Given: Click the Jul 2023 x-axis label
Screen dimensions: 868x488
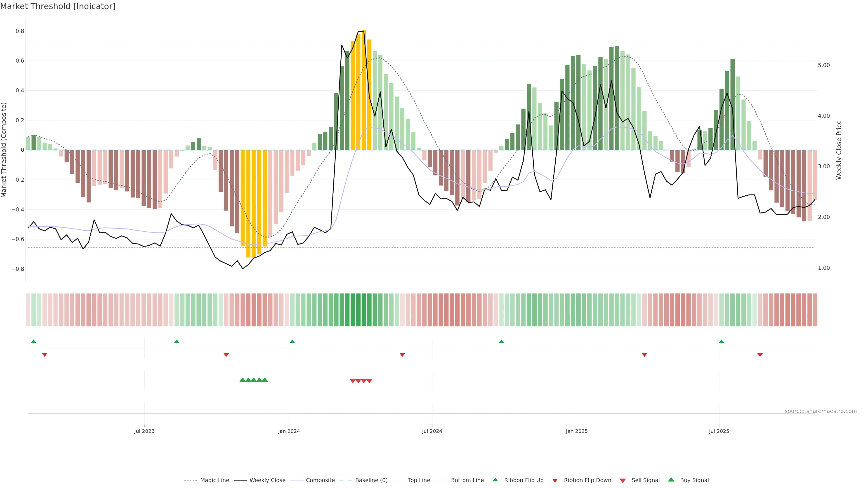Looking at the screenshot, I should [x=144, y=431].
